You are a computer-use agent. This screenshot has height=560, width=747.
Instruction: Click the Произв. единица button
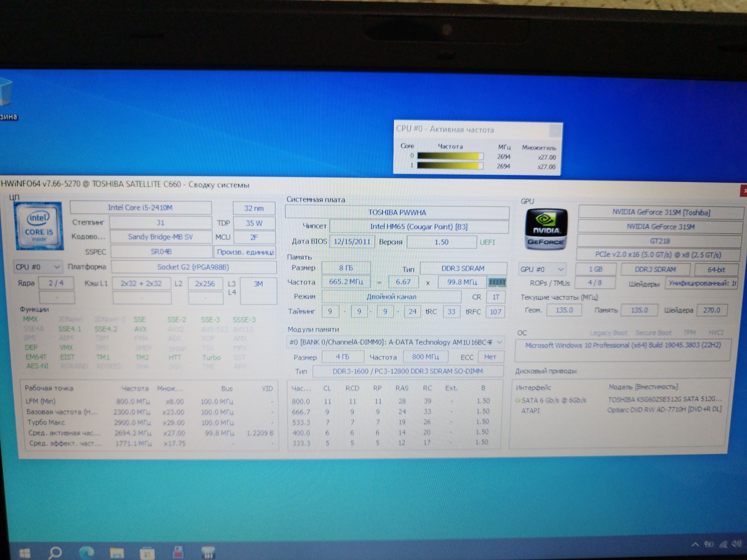coord(245,252)
